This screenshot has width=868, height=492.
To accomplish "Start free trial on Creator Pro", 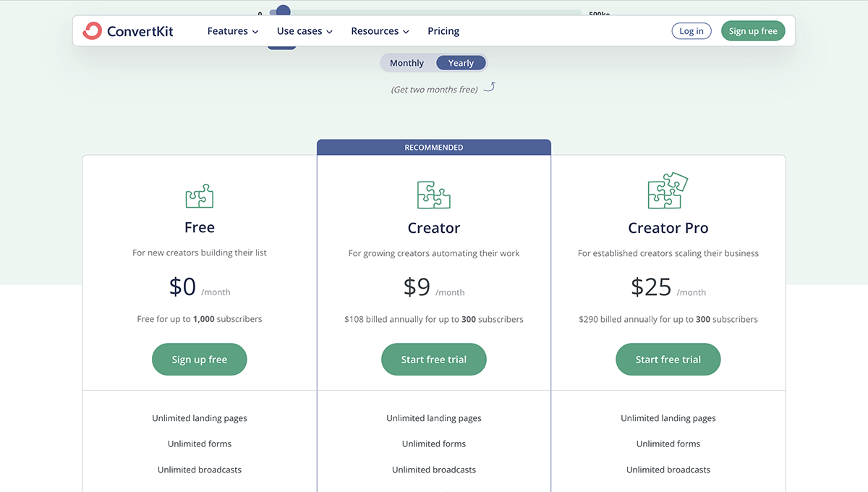I will click(668, 359).
